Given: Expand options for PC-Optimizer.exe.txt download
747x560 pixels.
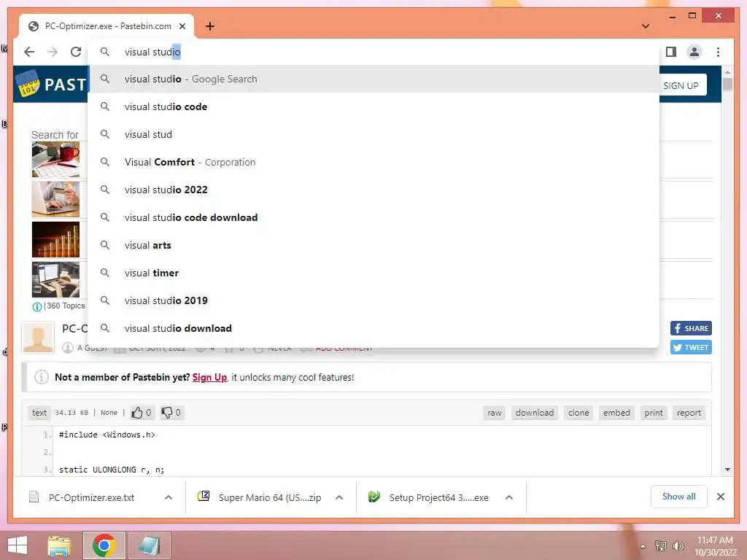Looking at the screenshot, I should [169, 497].
